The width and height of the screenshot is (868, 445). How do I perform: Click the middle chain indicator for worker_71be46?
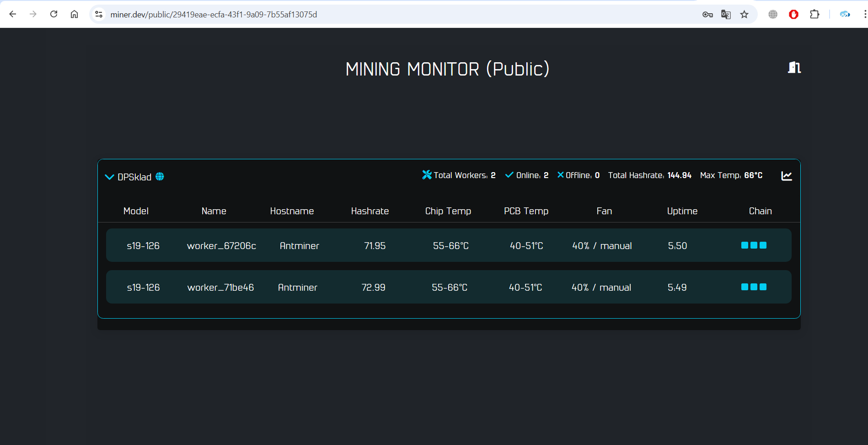pos(753,287)
